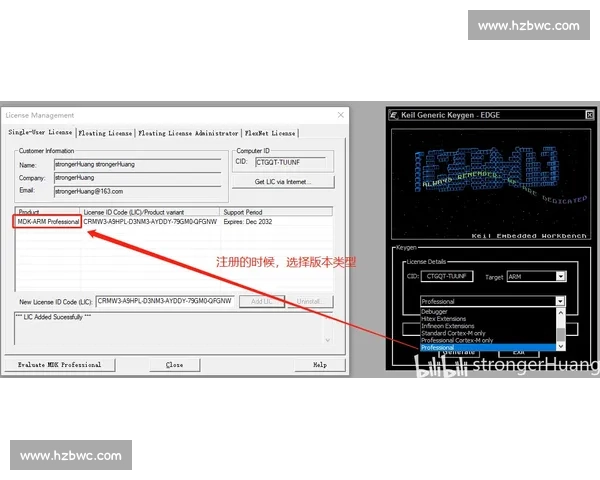Image resolution: width=600 pixels, height=480 pixels.
Task: Click the Add LIC button
Action: coord(262,301)
